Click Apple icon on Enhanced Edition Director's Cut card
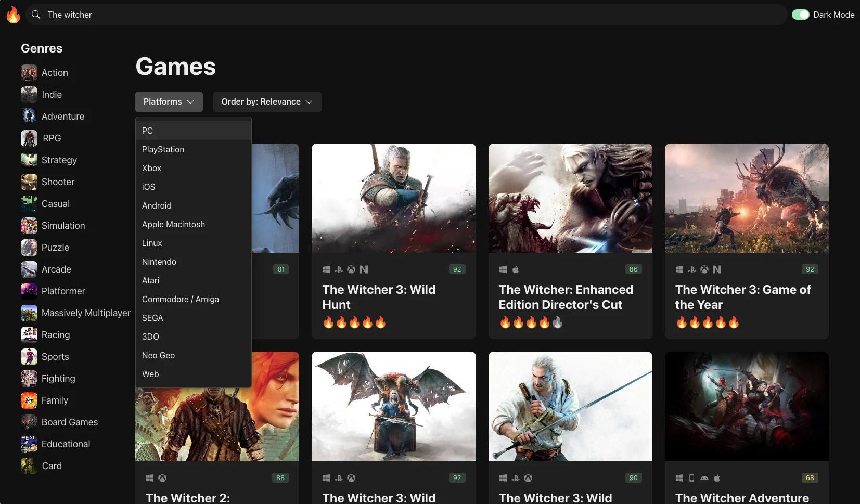 516,269
